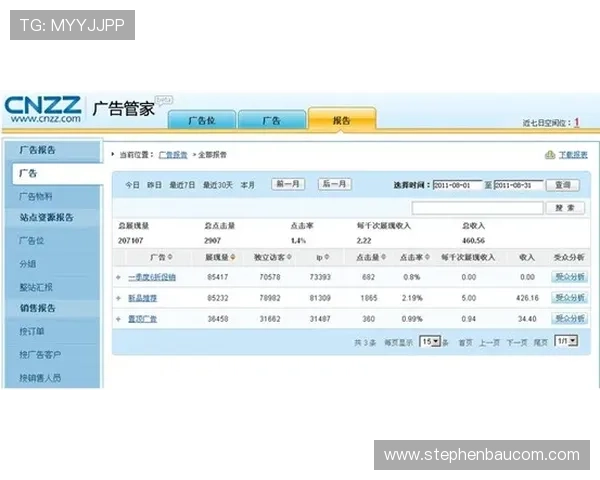This screenshot has height=480, width=600.
Task: Select 分组 in the sidebar
Action: coord(28,264)
